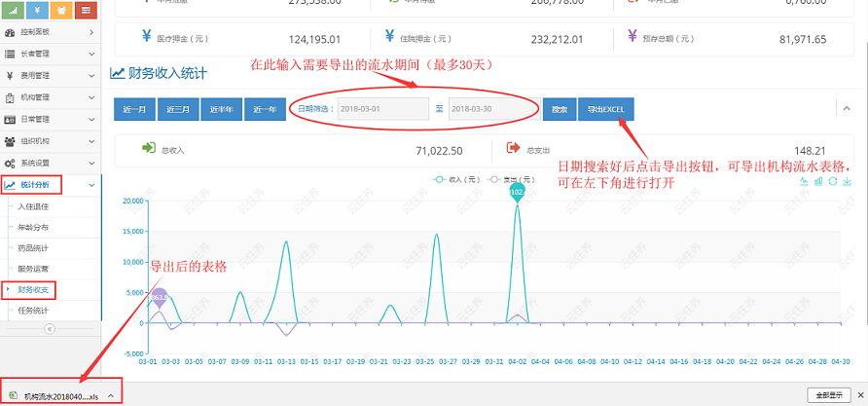Switch chart to line view icon
The image size is (868, 406).
tap(804, 181)
